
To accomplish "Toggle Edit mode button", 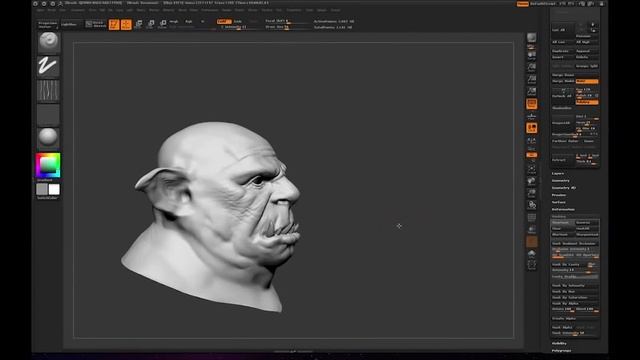I will click(114, 24).
